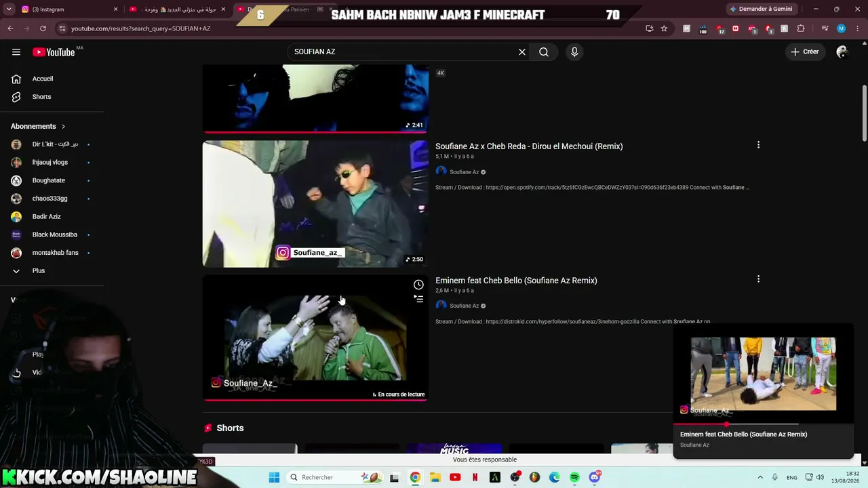Screen dimensions: 868x488
Task: Open File Explorer from the taskbar
Action: click(435, 477)
